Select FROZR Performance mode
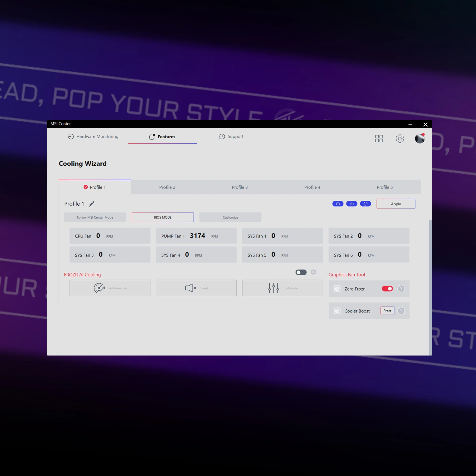 [x=110, y=288]
